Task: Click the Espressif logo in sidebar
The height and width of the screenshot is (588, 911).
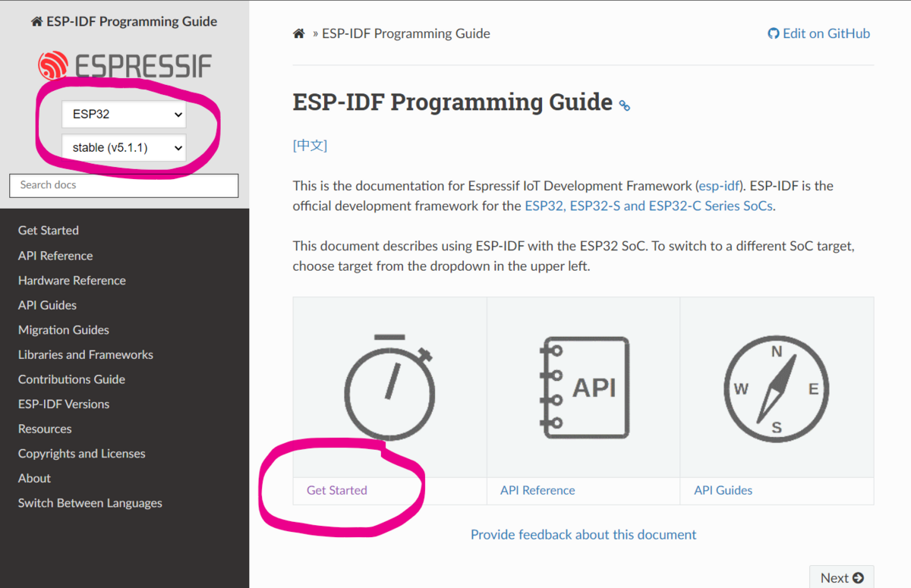Action: click(125, 65)
